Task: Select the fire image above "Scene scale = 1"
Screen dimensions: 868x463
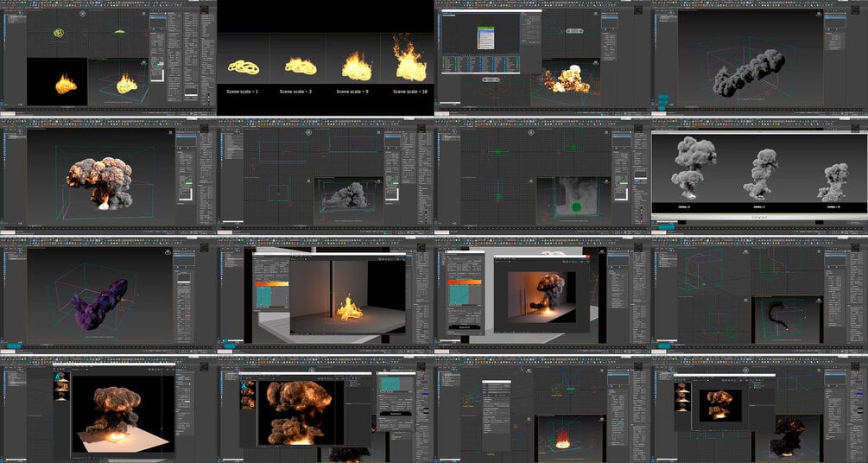Action: [x=244, y=67]
